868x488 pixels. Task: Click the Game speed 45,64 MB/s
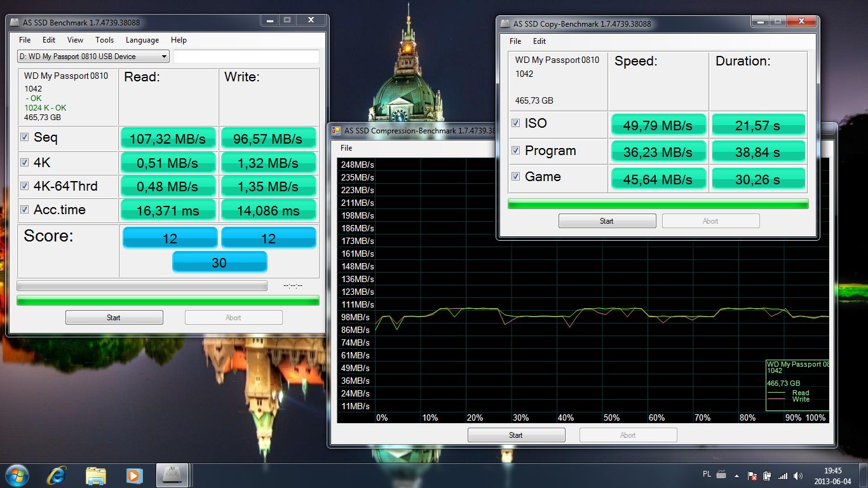658,179
